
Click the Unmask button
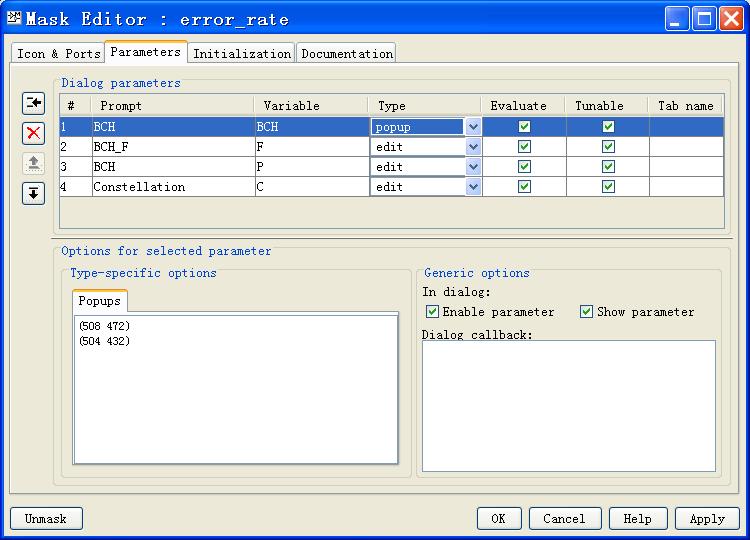pos(46,519)
